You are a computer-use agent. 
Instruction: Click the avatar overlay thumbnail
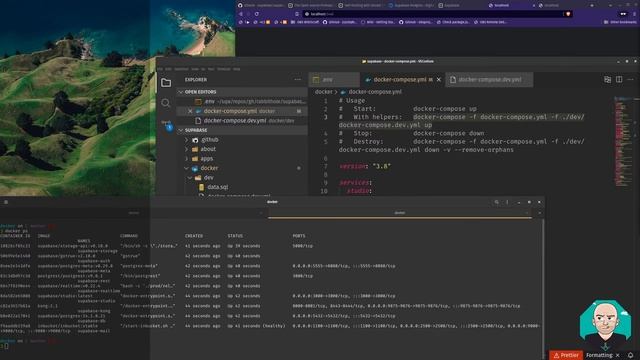click(606, 324)
